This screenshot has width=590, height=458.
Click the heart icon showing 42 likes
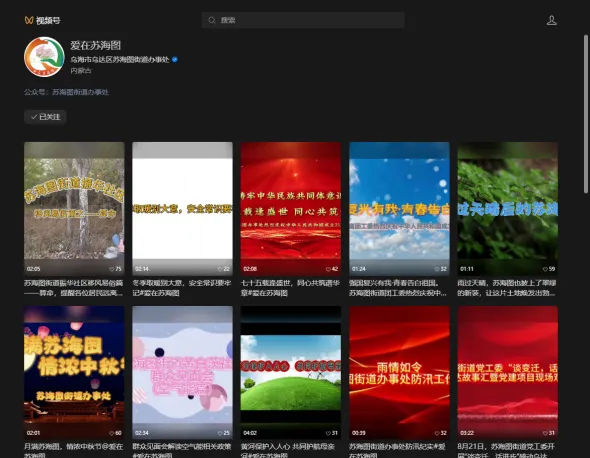328,269
